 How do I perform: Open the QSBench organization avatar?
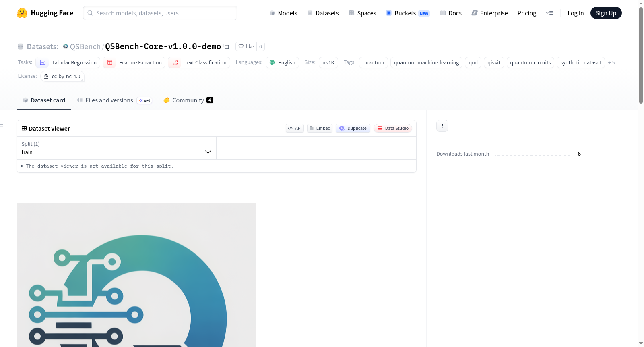tap(65, 46)
